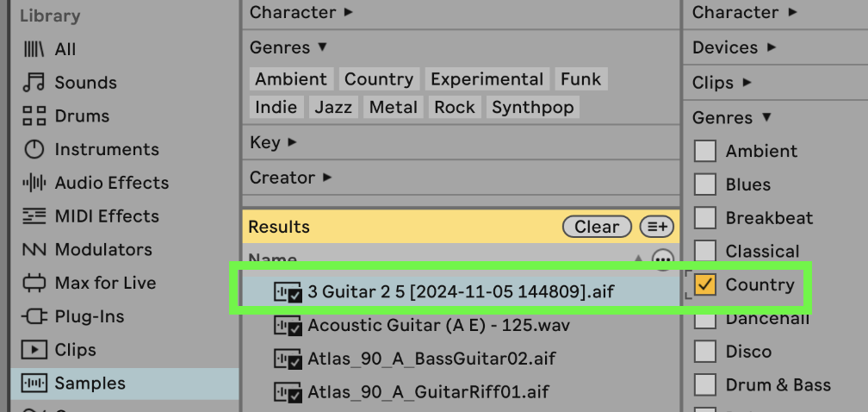Click the Audio Effects icon
Screen dimensions: 868x412
[34, 183]
